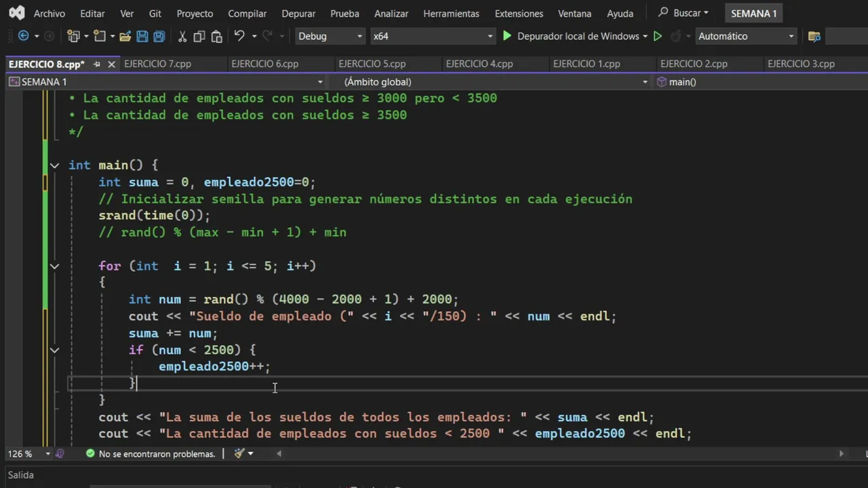
Task: Open the Depurador local de Windows dropdown arrow
Action: point(645,36)
